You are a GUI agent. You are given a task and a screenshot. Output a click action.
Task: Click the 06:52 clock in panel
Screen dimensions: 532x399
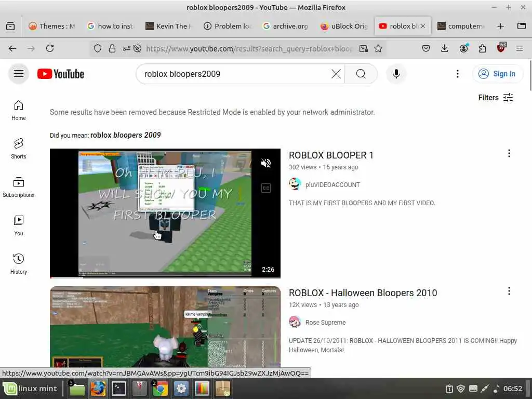(x=513, y=389)
